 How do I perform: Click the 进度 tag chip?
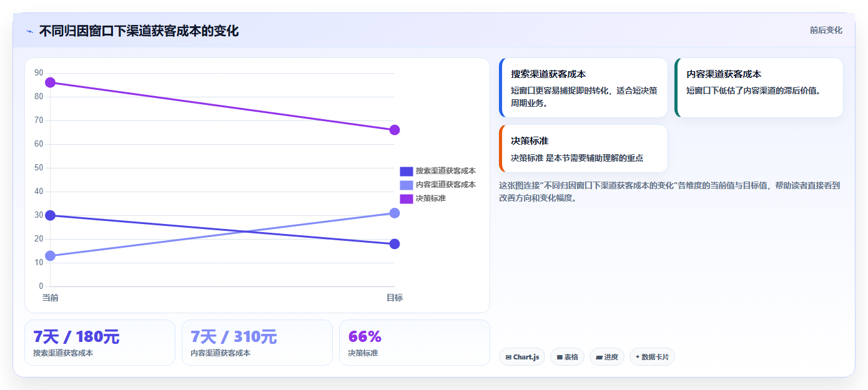(607, 357)
